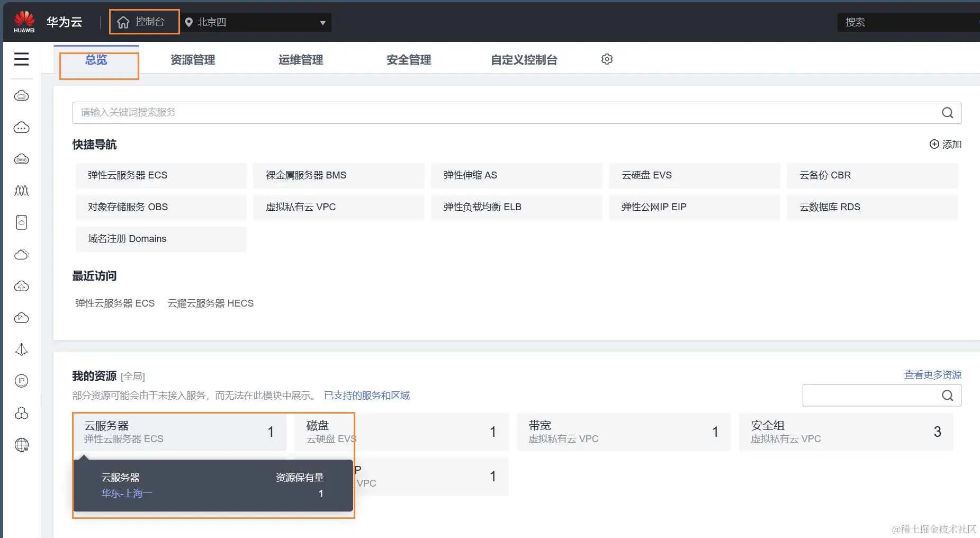Screen dimensions: 980x538
Task: Open the globe domain sidebar icon
Action: [x=22, y=445]
